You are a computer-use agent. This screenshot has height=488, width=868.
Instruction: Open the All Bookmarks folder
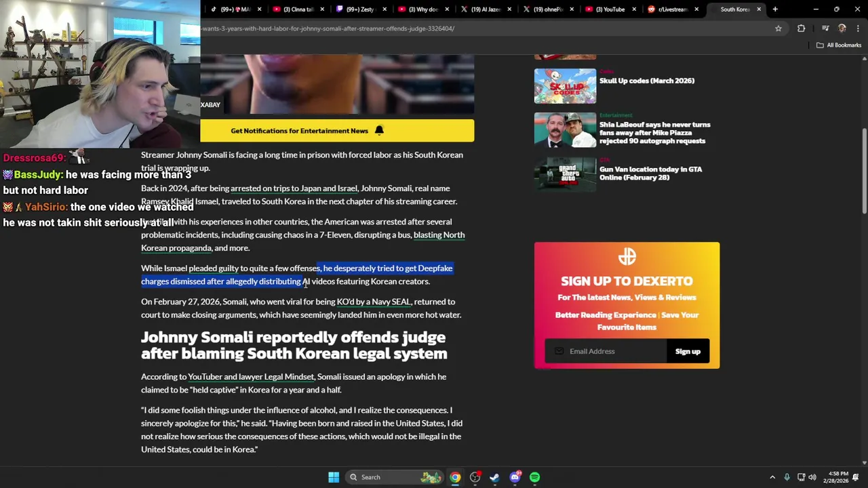point(839,45)
